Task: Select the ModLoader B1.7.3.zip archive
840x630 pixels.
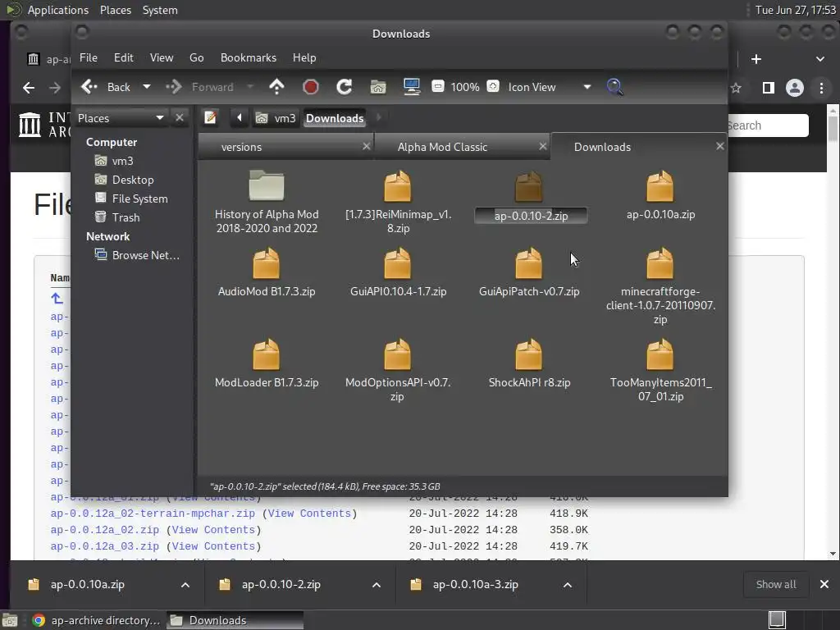Action: (267, 363)
